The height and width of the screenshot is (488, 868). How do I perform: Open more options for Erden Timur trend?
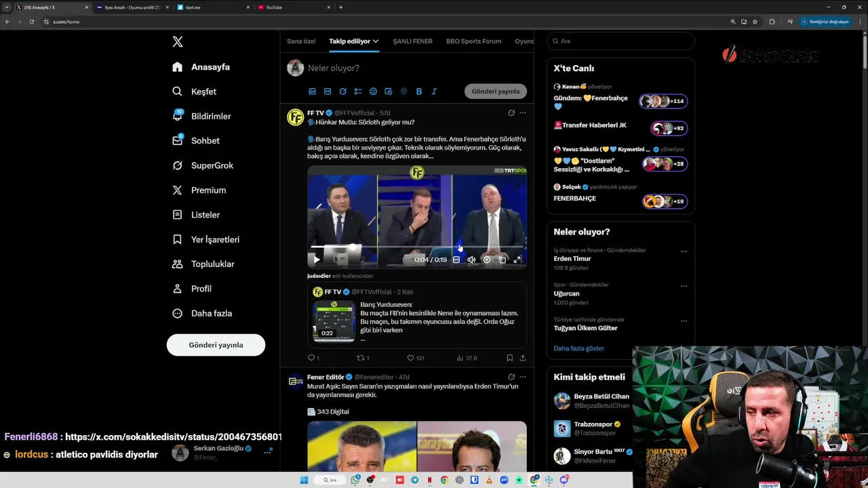(684, 251)
